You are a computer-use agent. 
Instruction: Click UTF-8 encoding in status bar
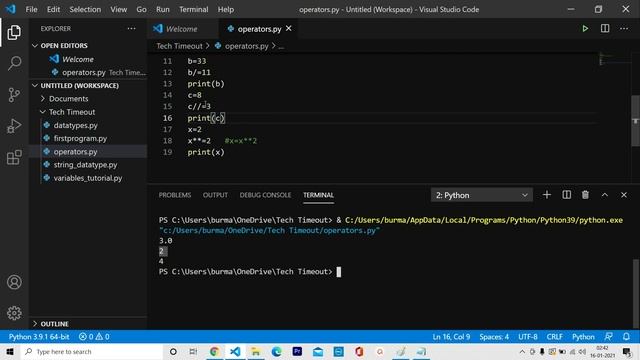tap(528, 337)
